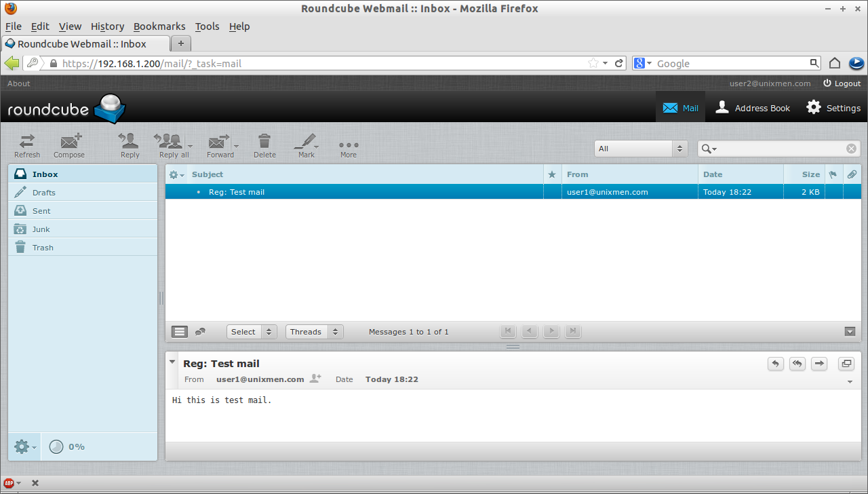This screenshot has width=868, height=494.
Task: Collapse the message header triangle
Action: coord(172,362)
